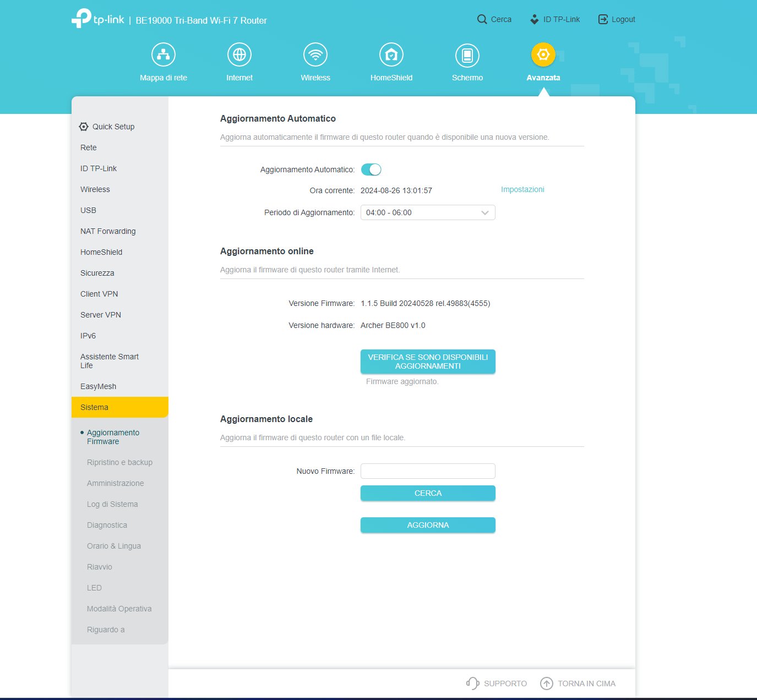Open Log di Sistema
Viewport: 757px width, 700px height.
(112, 504)
